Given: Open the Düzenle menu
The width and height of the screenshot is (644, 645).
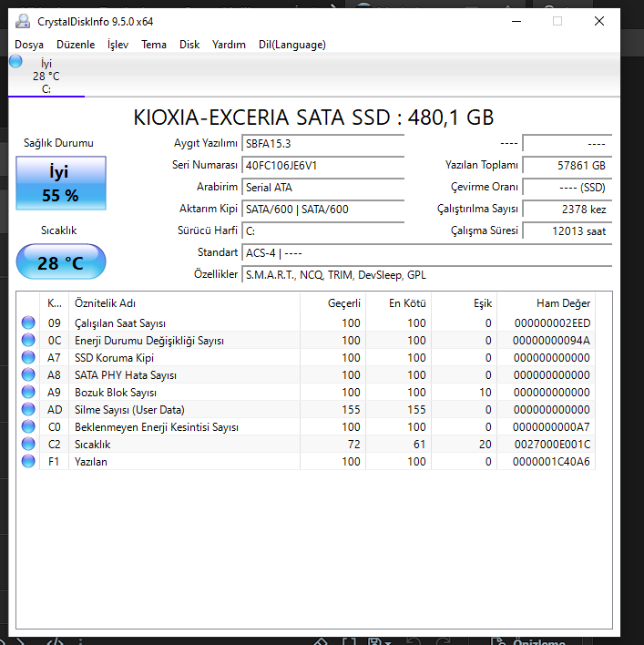Looking at the screenshot, I should point(76,45).
